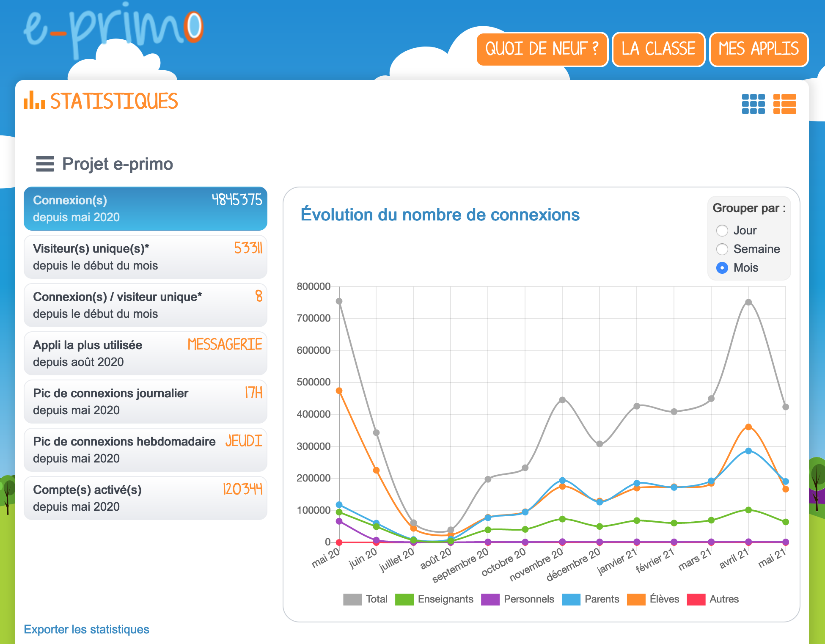Toggle the Enseignants green legend swatch
The image size is (825, 644).
(x=404, y=599)
